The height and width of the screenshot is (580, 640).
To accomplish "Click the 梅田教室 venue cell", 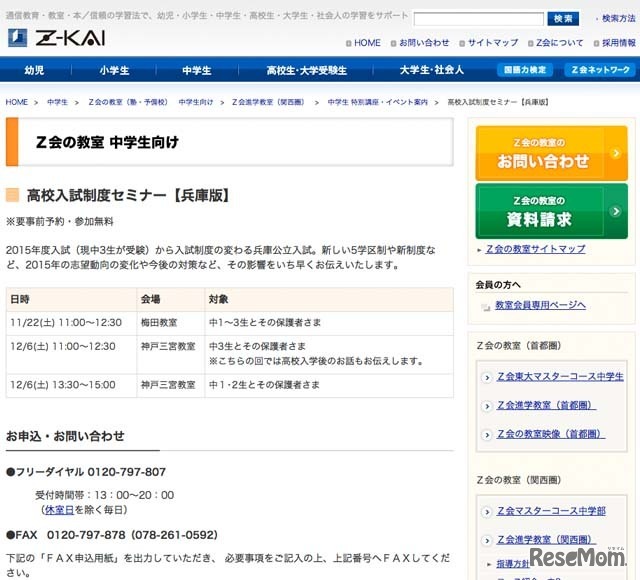I will click(171, 323).
